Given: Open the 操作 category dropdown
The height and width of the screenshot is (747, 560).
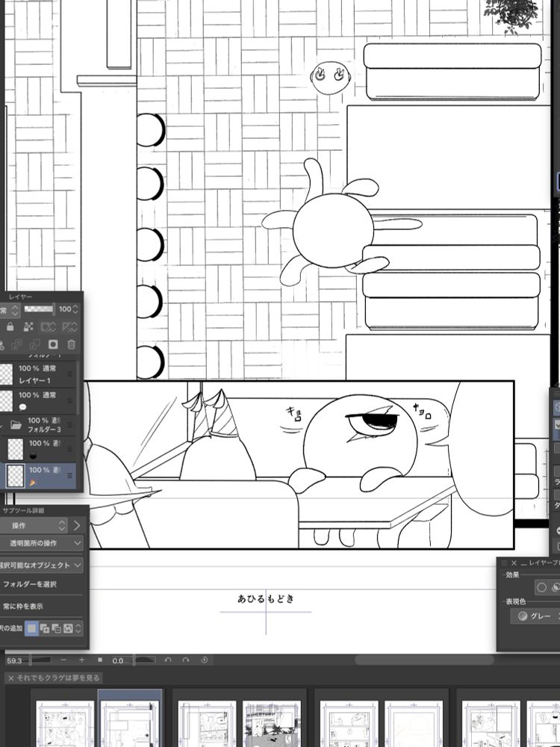Looking at the screenshot, I should point(32,525).
